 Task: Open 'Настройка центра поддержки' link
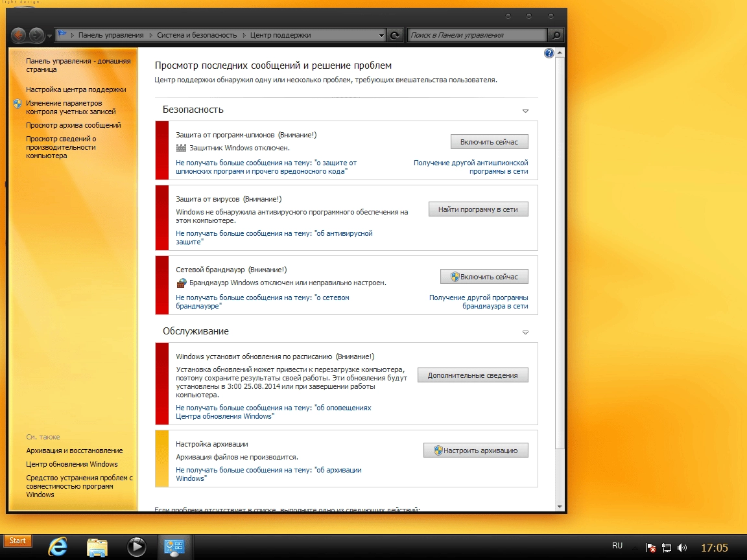(x=76, y=89)
